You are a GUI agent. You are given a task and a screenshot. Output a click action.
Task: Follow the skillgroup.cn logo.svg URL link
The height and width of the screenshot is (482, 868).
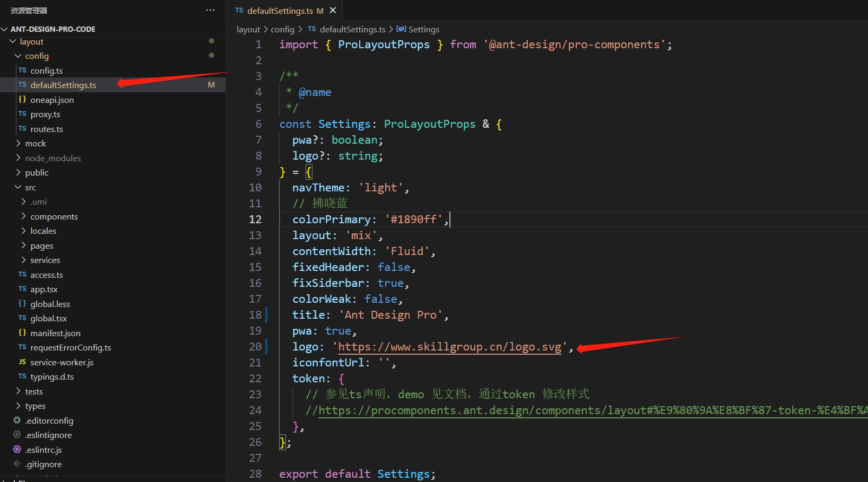(449, 347)
